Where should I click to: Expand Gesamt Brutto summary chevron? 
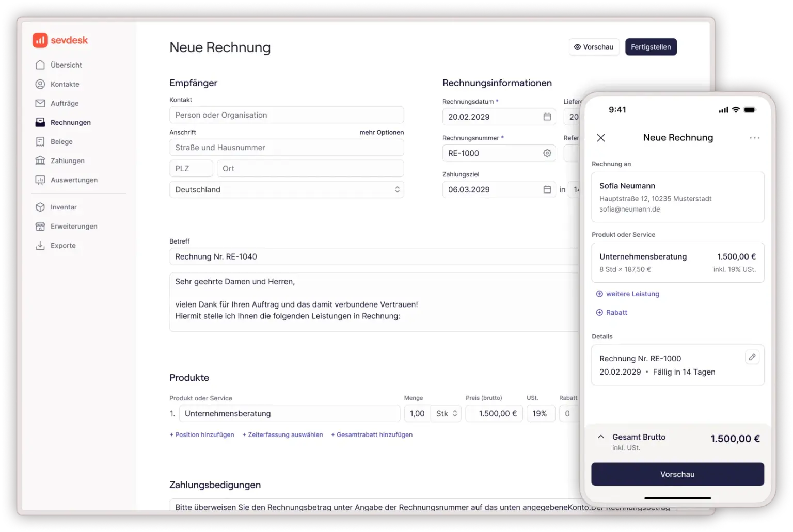[x=600, y=437]
